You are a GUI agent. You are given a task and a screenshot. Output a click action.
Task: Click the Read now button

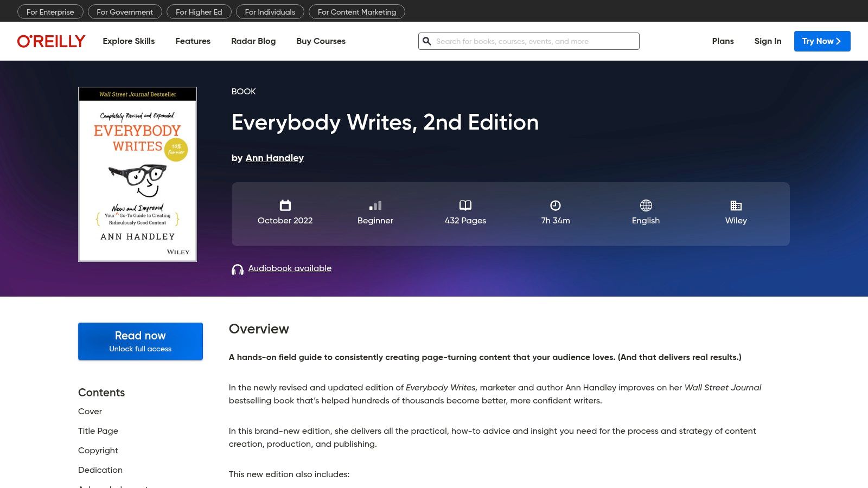point(141,341)
